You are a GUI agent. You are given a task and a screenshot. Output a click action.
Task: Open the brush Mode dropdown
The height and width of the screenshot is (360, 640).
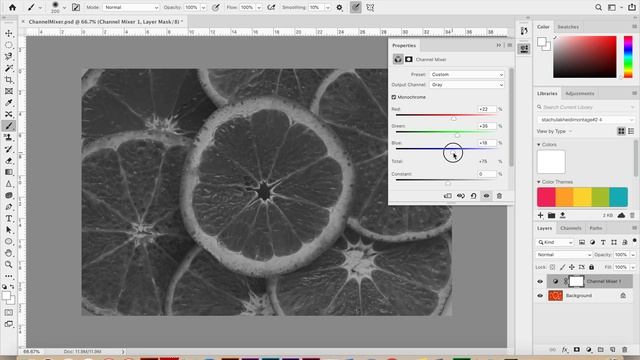tap(131, 7)
